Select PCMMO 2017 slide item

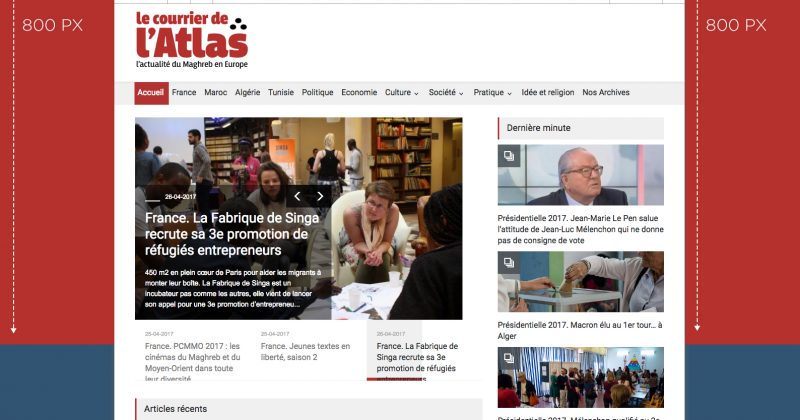(x=192, y=356)
